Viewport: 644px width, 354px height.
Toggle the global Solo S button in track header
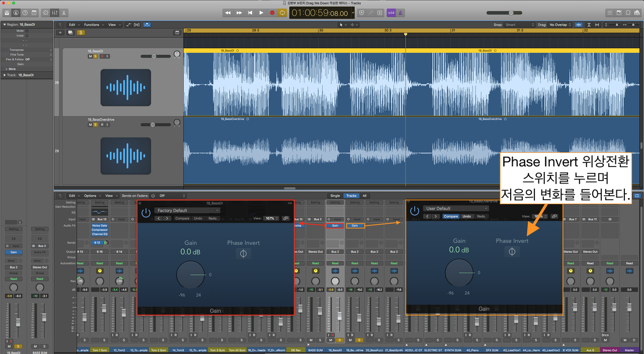(x=80, y=33)
